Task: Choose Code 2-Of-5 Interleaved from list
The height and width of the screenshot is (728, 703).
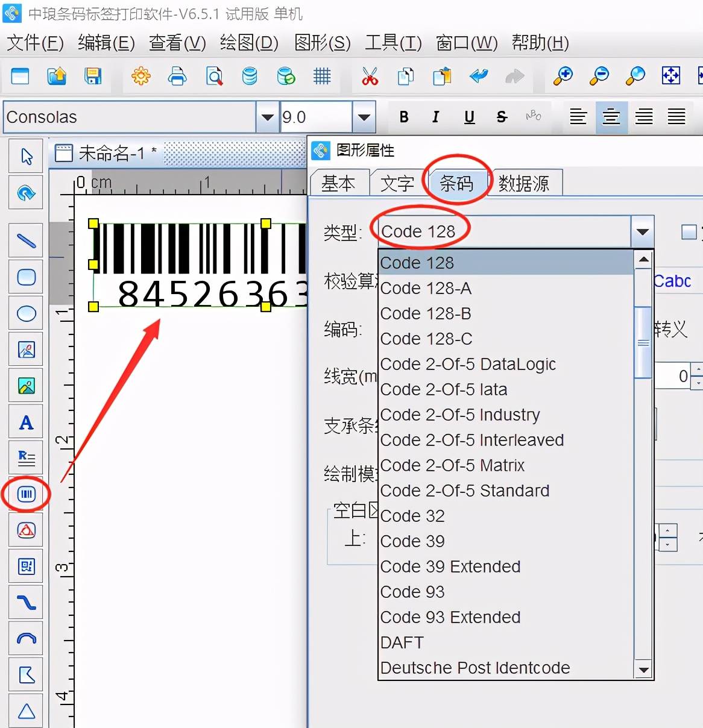Action: click(x=471, y=440)
